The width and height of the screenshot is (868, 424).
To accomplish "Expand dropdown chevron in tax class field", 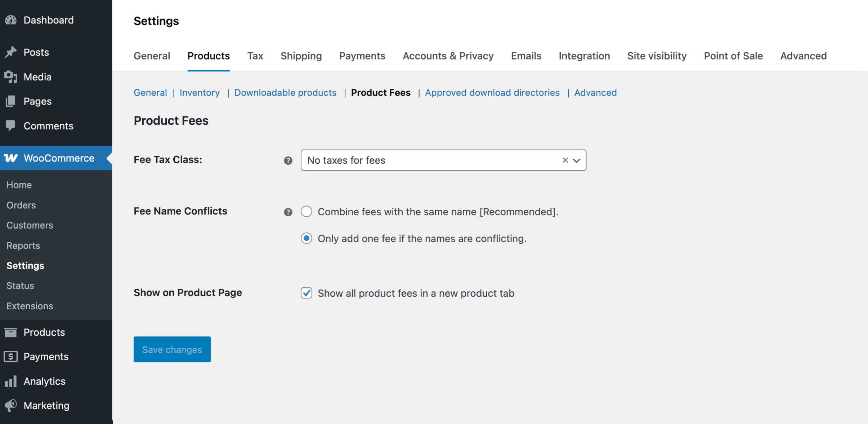I will point(577,160).
